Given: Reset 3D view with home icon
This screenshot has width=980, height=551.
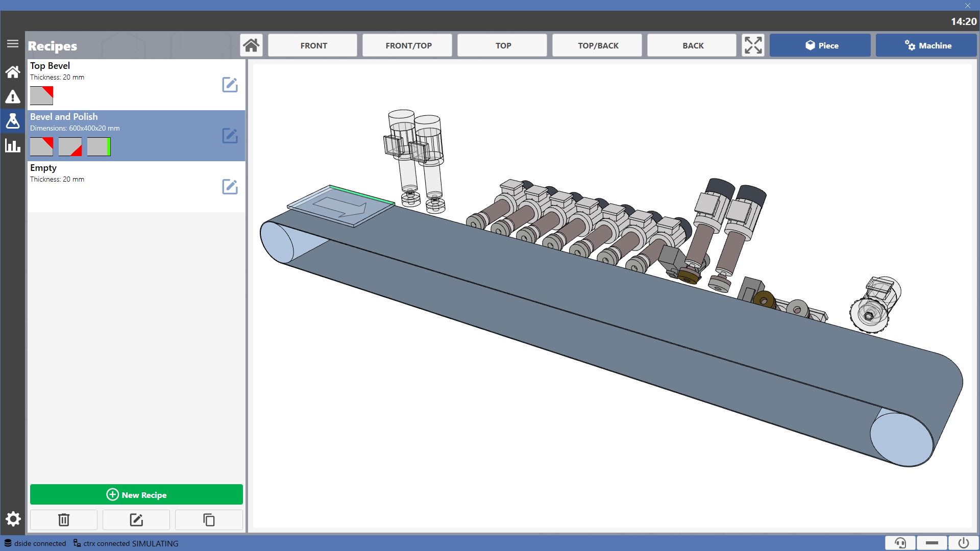Looking at the screenshot, I should click(251, 45).
